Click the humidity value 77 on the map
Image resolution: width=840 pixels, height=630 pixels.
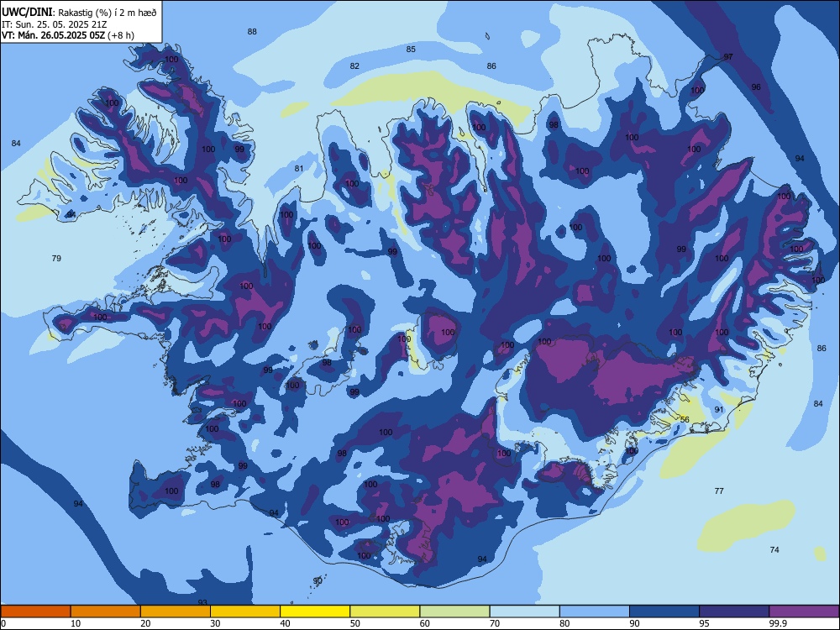tap(719, 491)
